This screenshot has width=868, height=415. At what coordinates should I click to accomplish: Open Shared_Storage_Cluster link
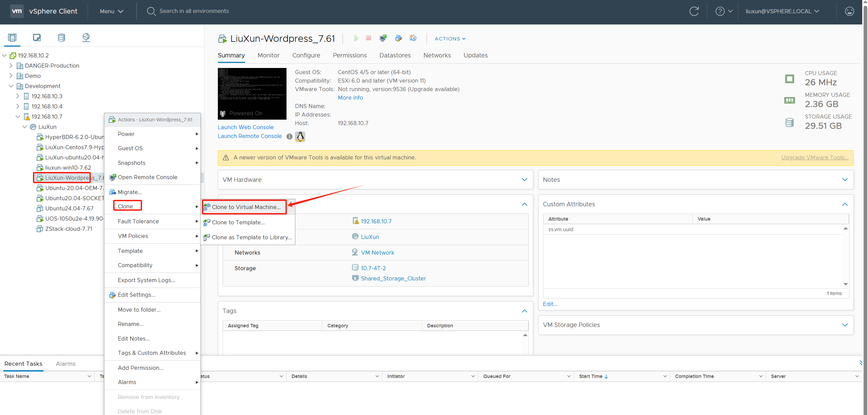pos(393,278)
